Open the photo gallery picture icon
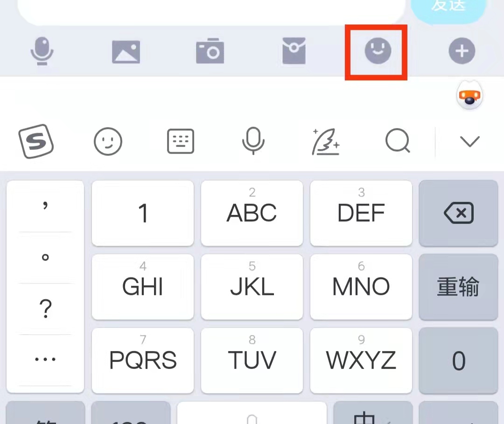 tap(126, 52)
